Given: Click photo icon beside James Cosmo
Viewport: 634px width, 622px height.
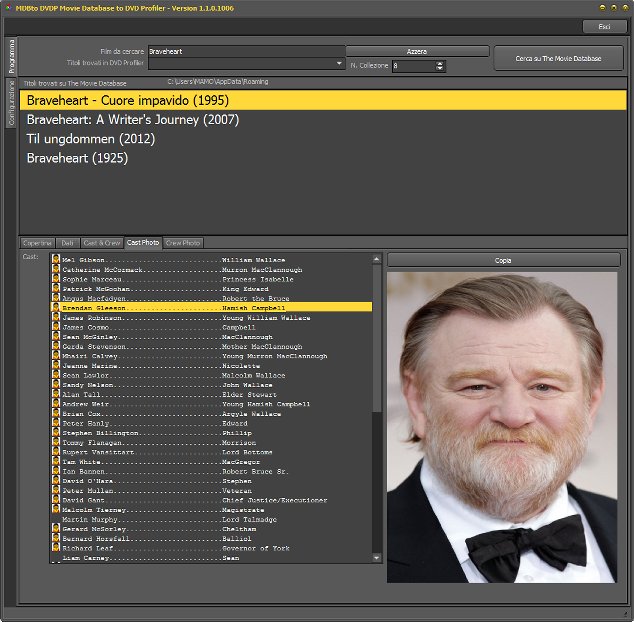Looking at the screenshot, I should (56, 327).
